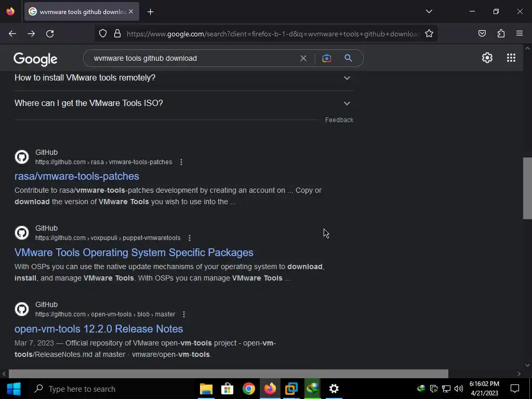Open Windows Settings from taskbar

point(334,389)
